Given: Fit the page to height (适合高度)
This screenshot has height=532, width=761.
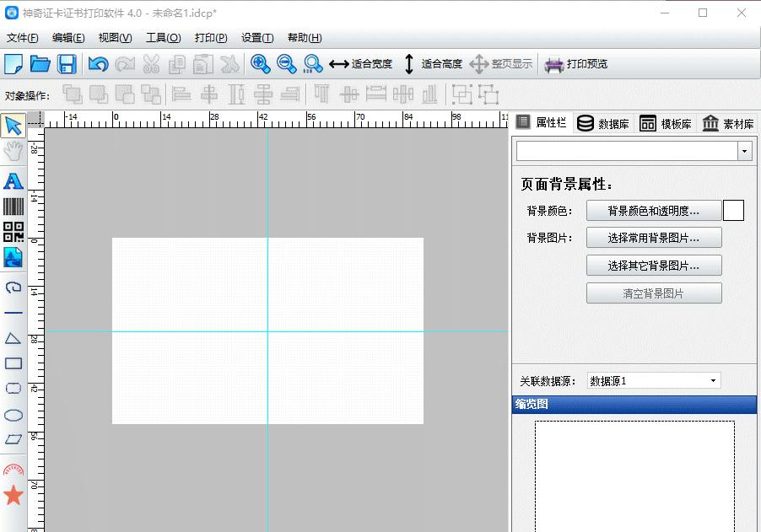Looking at the screenshot, I should pyautogui.click(x=433, y=64).
